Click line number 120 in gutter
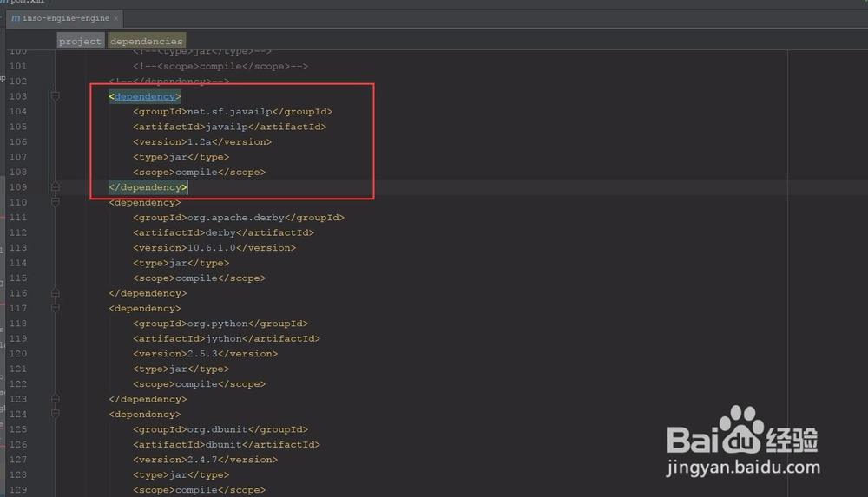Viewport: 868px width, 497px height. pyautogui.click(x=17, y=354)
